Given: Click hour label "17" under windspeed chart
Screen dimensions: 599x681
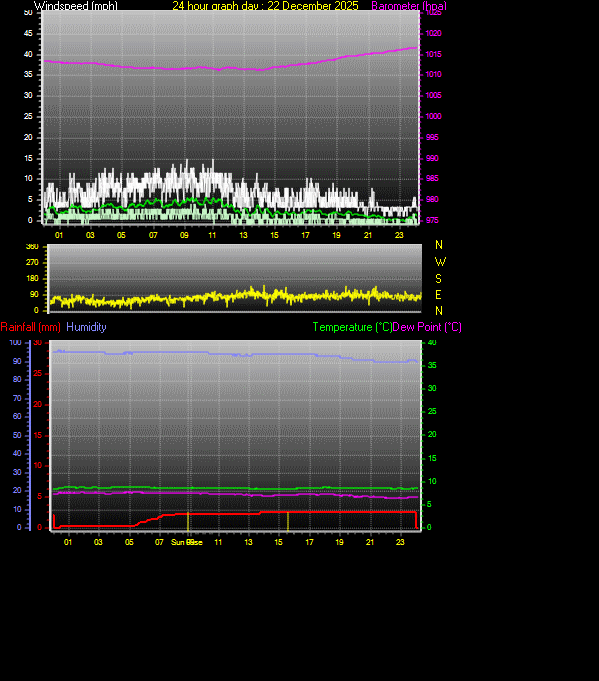Looking at the screenshot, I should [305, 235].
